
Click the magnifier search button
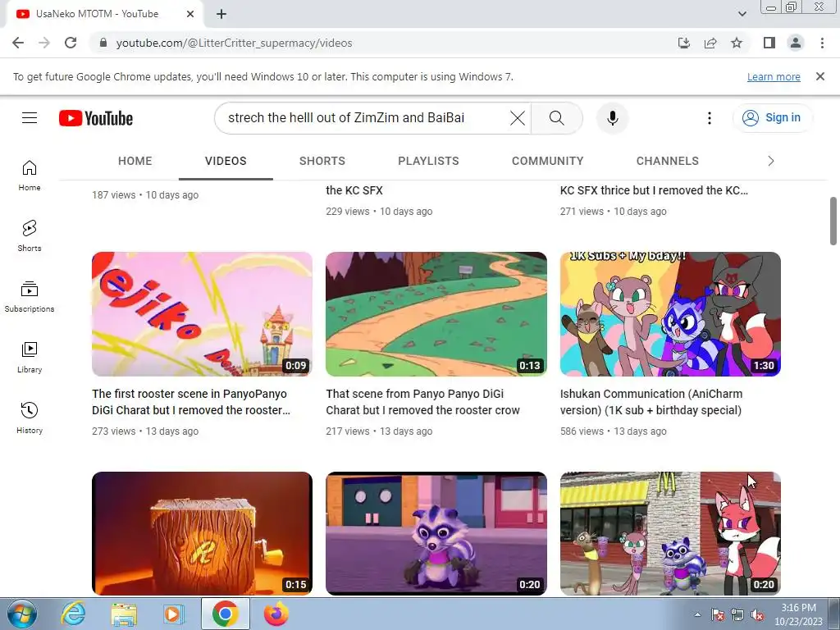557,118
